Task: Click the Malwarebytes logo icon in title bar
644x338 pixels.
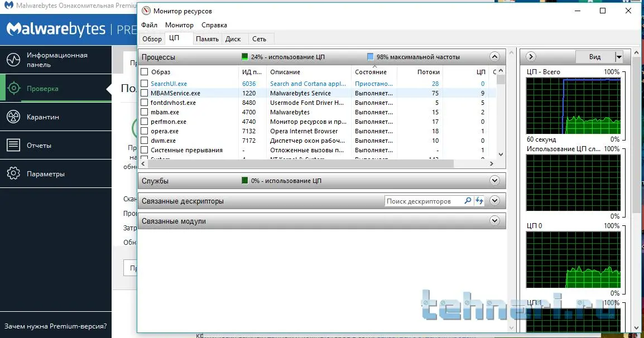Action: pos(8,6)
